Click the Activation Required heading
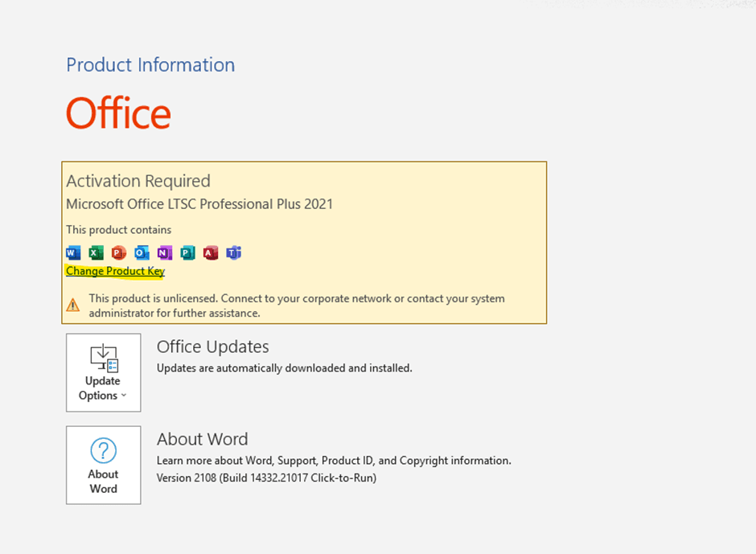Screen dimensions: 756x554 point(138,181)
